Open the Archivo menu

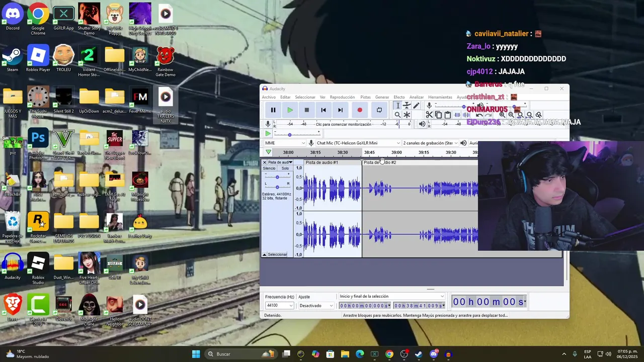pos(269,97)
